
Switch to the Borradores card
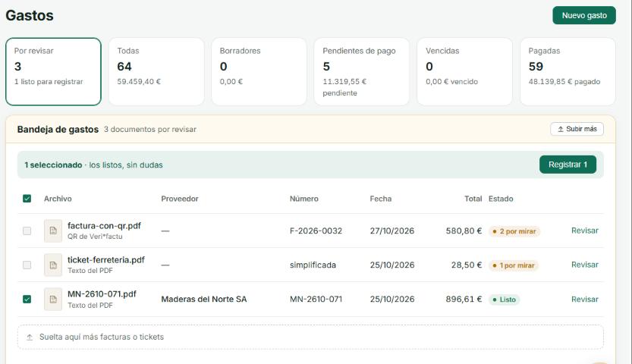(x=259, y=72)
